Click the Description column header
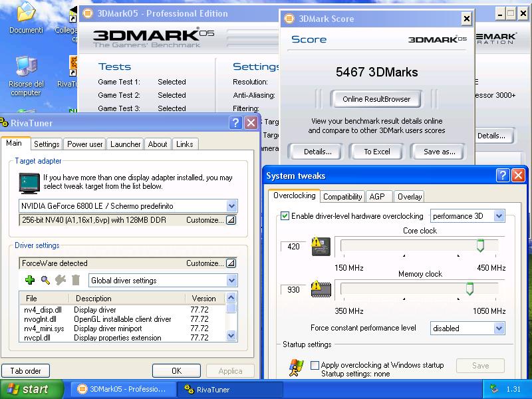The height and width of the screenshot is (399, 532). pyautogui.click(x=127, y=298)
